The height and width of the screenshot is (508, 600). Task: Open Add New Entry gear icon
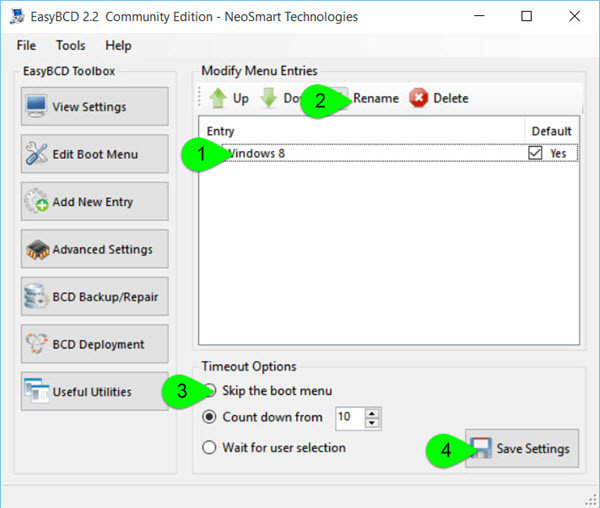point(36,201)
